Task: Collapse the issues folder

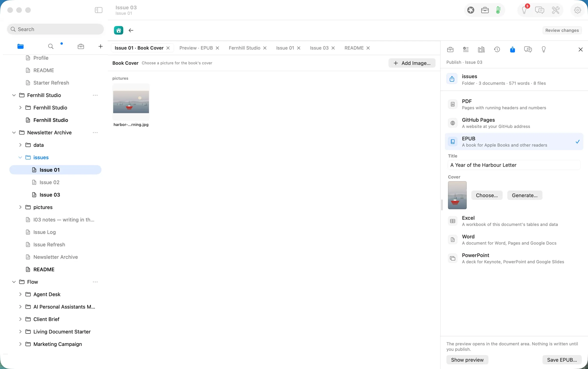Action: [20, 158]
